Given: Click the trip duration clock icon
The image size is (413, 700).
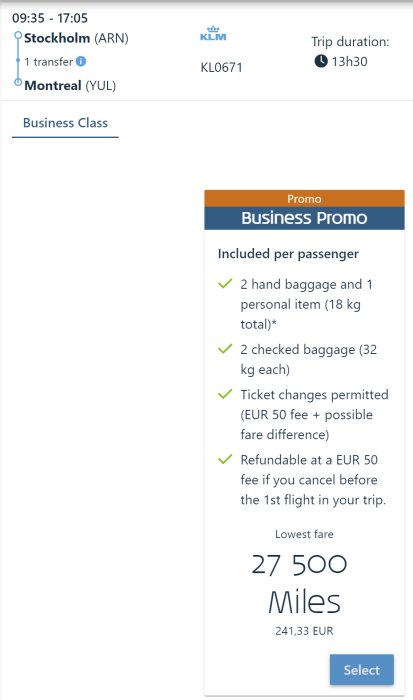Looking at the screenshot, I should point(321,61).
